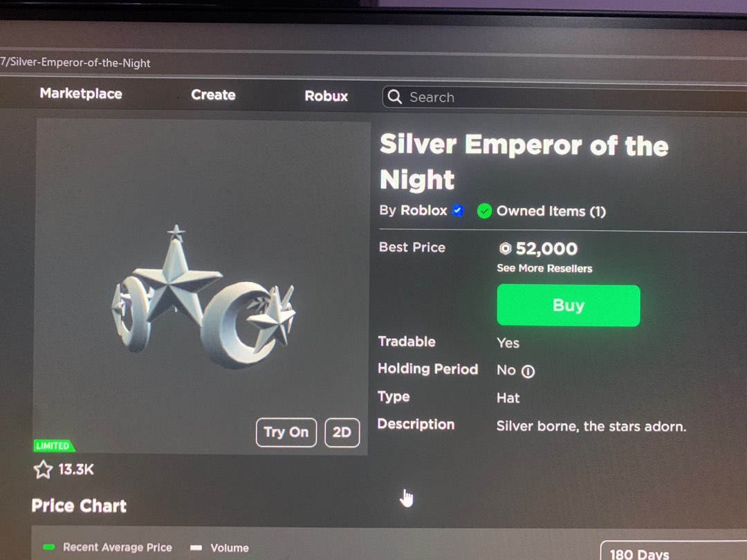Click the Holding Period info icon
Viewport: 747px width, 560px height.
click(528, 371)
